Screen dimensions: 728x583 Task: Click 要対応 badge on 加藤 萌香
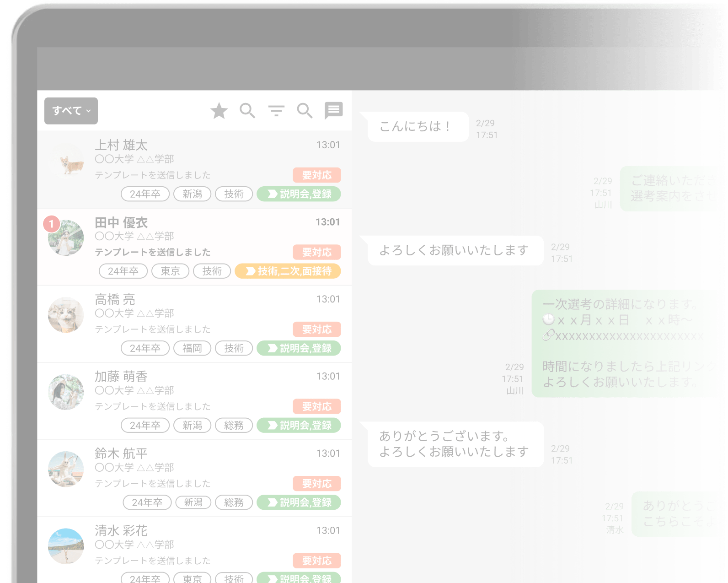coord(316,406)
